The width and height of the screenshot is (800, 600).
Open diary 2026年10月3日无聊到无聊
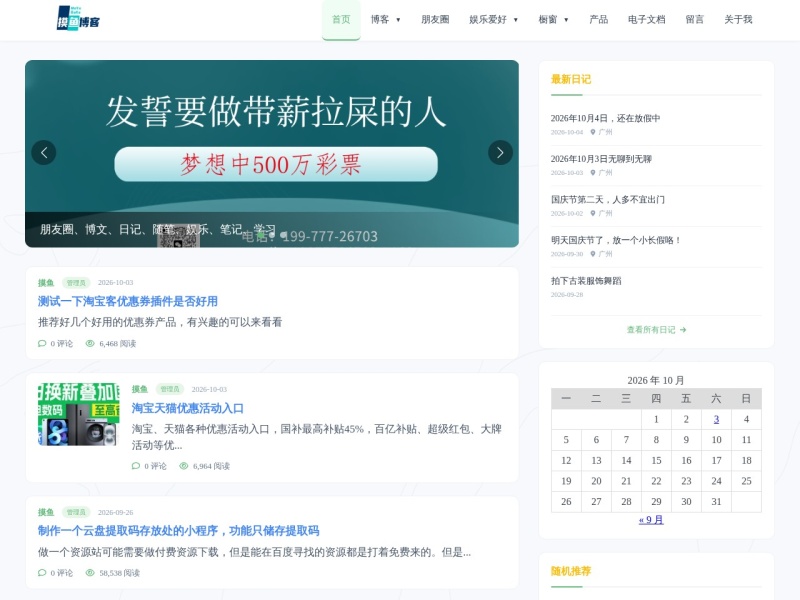601,159
